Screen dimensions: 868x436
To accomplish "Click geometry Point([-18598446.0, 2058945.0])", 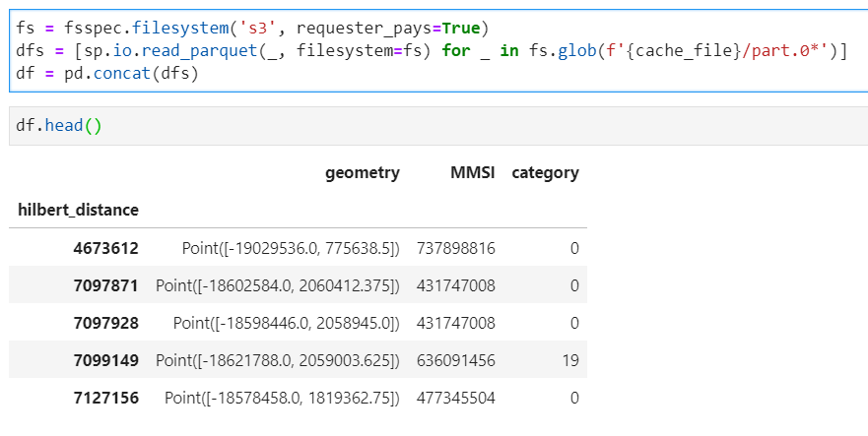I will [x=286, y=323].
